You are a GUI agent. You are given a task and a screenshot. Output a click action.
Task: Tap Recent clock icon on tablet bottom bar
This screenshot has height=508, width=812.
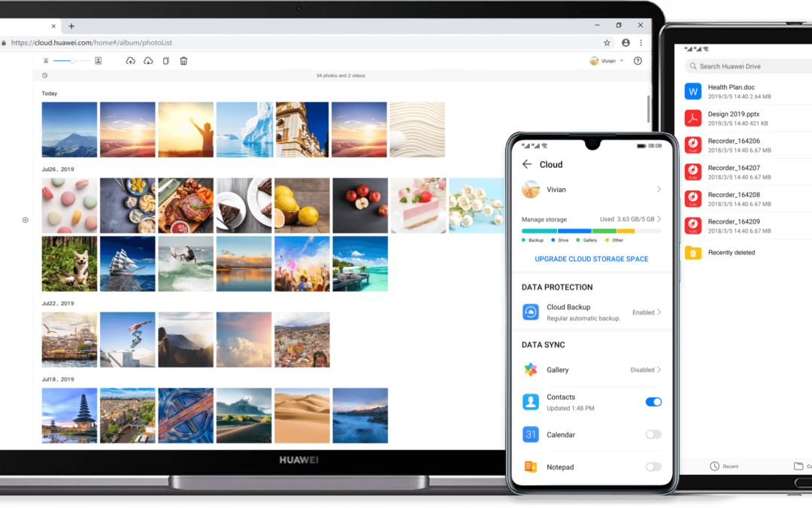pyautogui.click(x=714, y=466)
